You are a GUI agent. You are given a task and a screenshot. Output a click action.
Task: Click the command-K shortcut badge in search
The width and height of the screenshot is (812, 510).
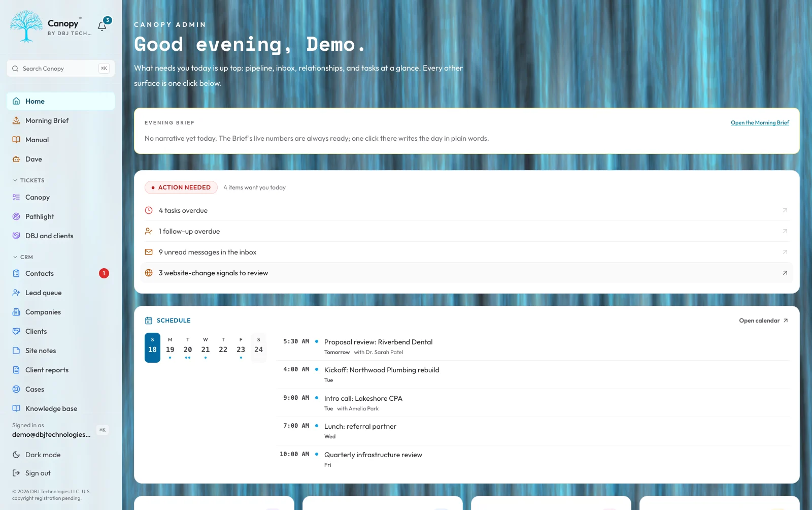[104, 69]
